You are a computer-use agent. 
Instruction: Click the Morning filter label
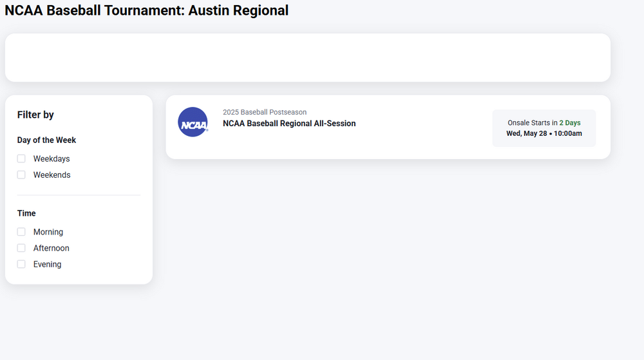tap(48, 232)
